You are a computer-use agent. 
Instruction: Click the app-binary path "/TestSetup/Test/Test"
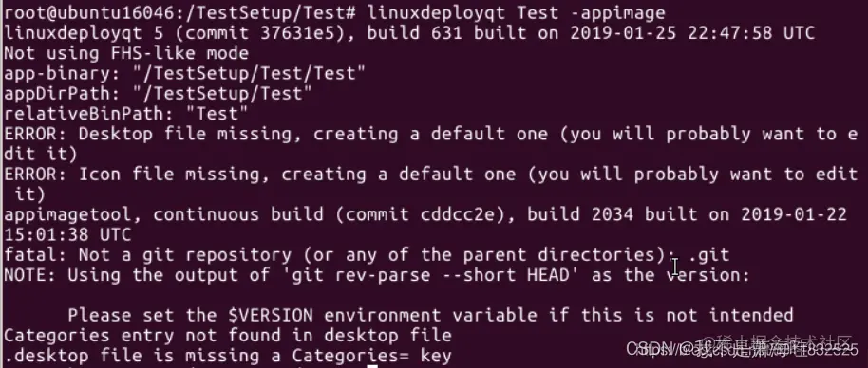(x=249, y=73)
